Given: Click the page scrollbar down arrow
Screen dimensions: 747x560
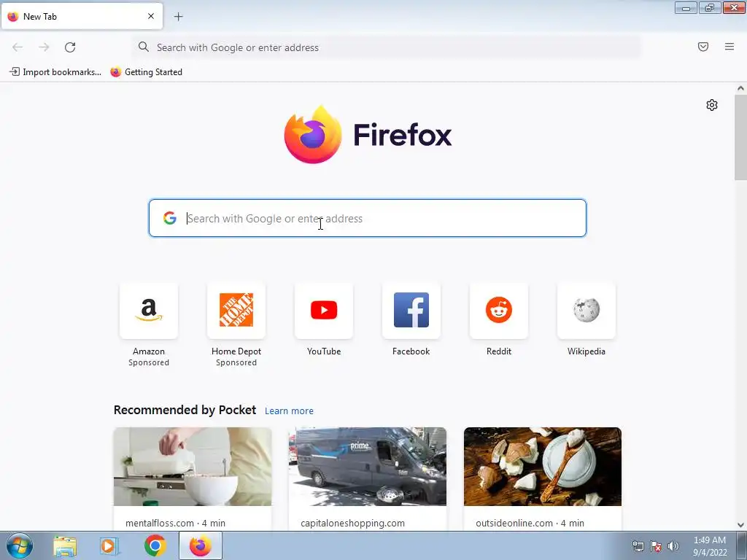Looking at the screenshot, I should pos(740,525).
